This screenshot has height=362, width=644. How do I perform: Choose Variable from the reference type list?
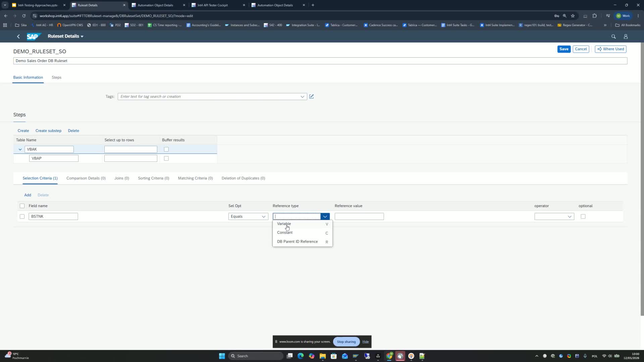pyautogui.click(x=303, y=224)
